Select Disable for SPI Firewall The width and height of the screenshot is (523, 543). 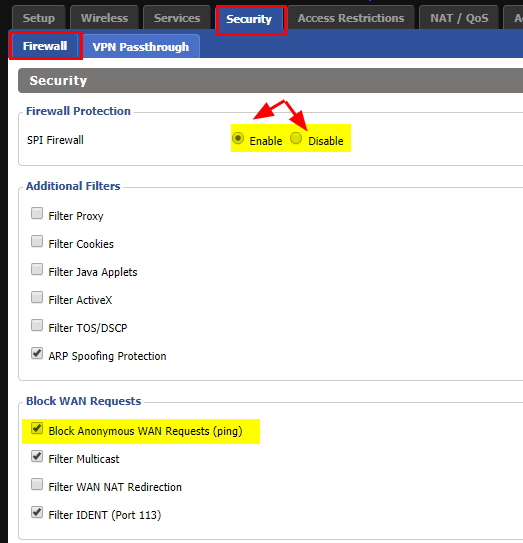[x=296, y=138]
